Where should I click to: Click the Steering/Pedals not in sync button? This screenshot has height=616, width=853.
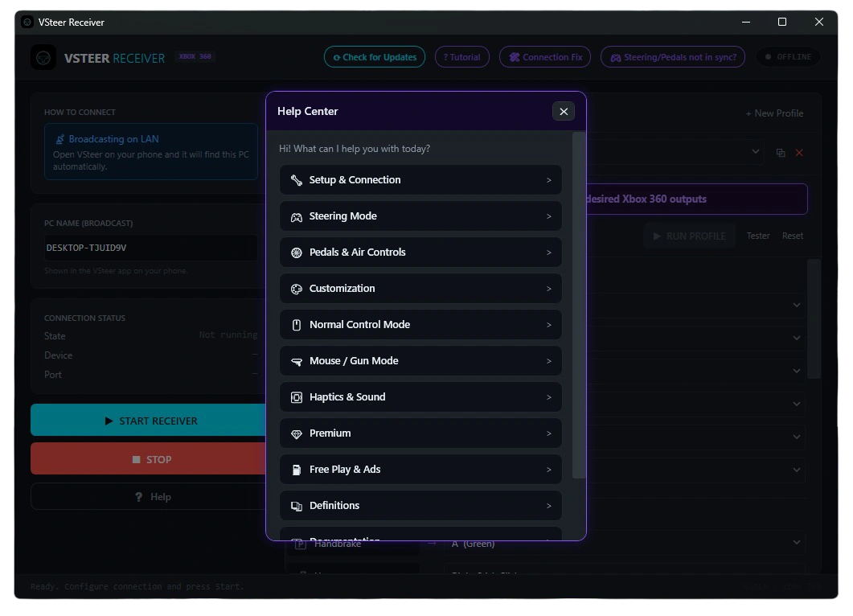click(672, 57)
